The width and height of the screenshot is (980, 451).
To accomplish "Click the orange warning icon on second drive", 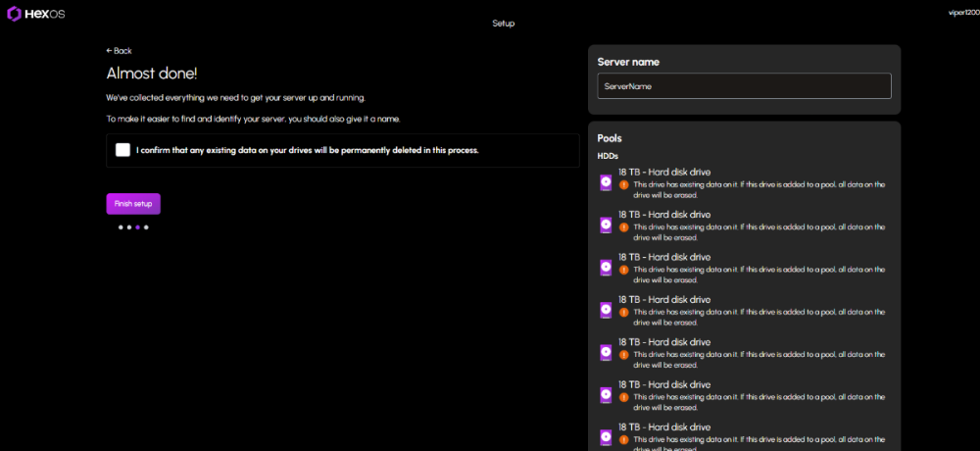I will 623,226.
